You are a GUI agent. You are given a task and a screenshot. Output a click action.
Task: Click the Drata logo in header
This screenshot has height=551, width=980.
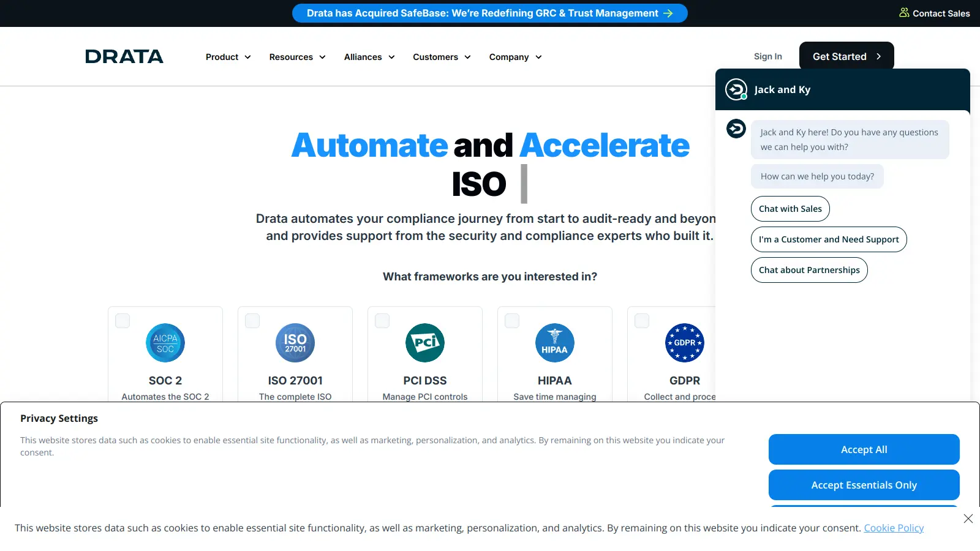click(x=124, y=57)
